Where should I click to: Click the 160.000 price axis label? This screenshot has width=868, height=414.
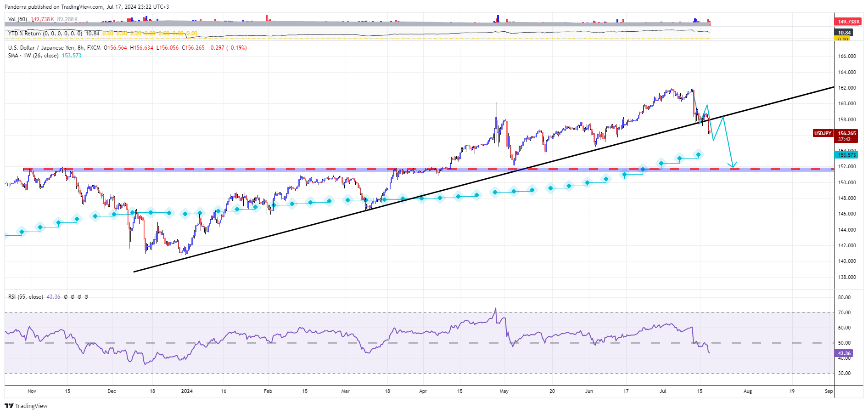coord(847,103)
